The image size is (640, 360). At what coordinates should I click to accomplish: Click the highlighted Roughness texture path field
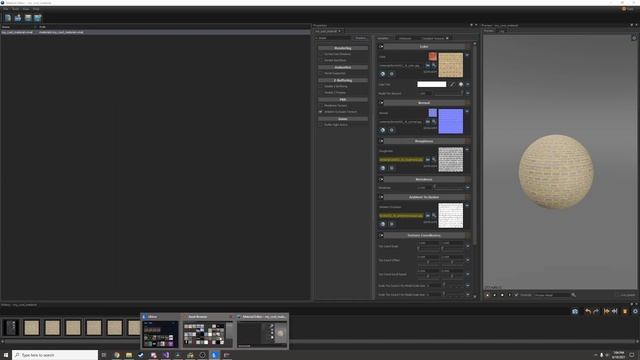click(x=401, y=160)
